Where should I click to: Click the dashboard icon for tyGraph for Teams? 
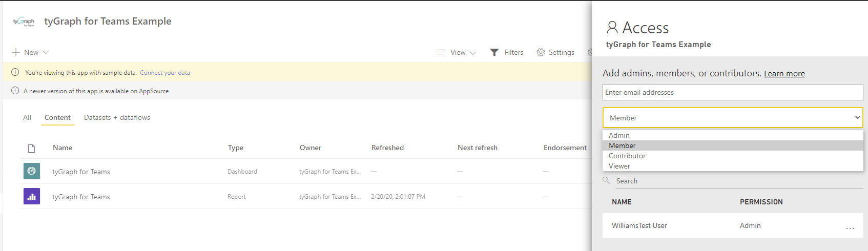[32, 171]
